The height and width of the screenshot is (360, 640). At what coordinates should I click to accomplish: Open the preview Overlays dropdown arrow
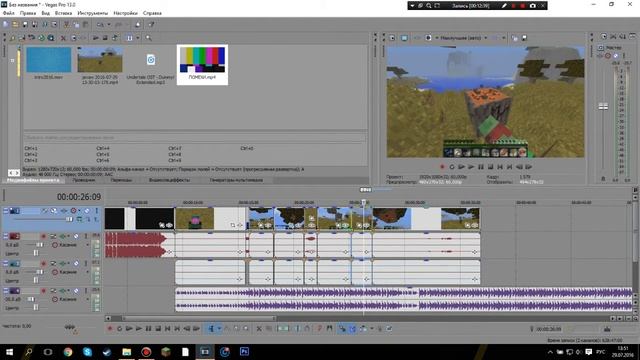(504, 38)
